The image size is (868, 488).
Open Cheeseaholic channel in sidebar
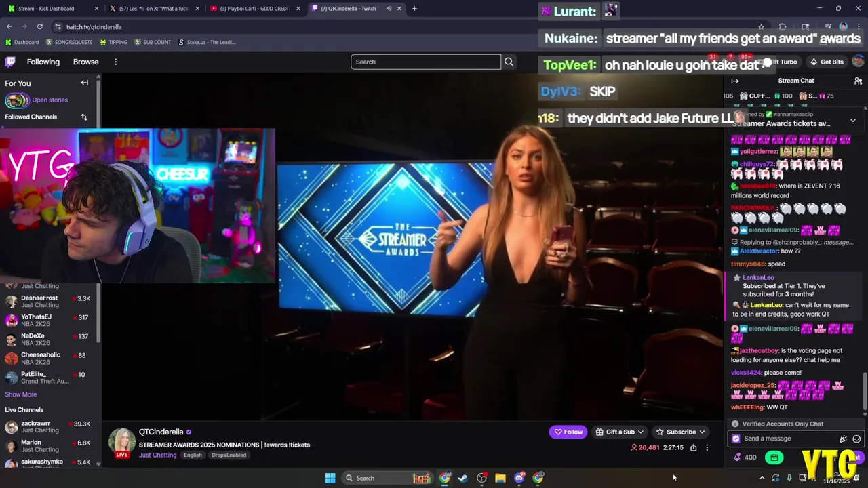click(x=49, y=359)
